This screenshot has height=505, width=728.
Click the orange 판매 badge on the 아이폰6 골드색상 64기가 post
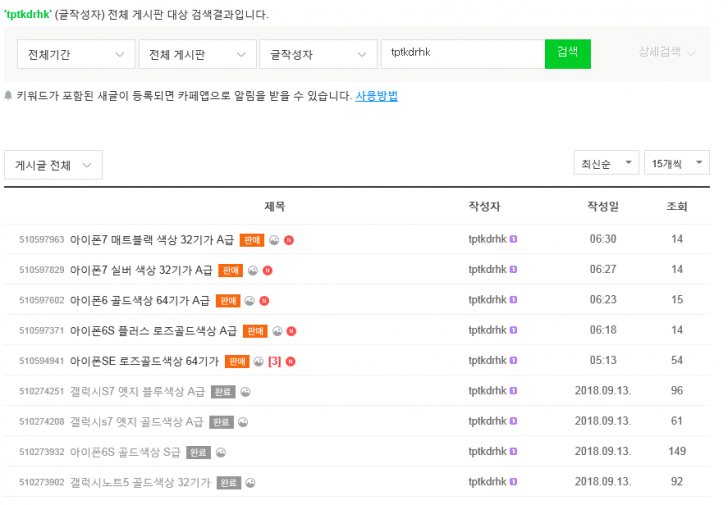tap(228, 300)
